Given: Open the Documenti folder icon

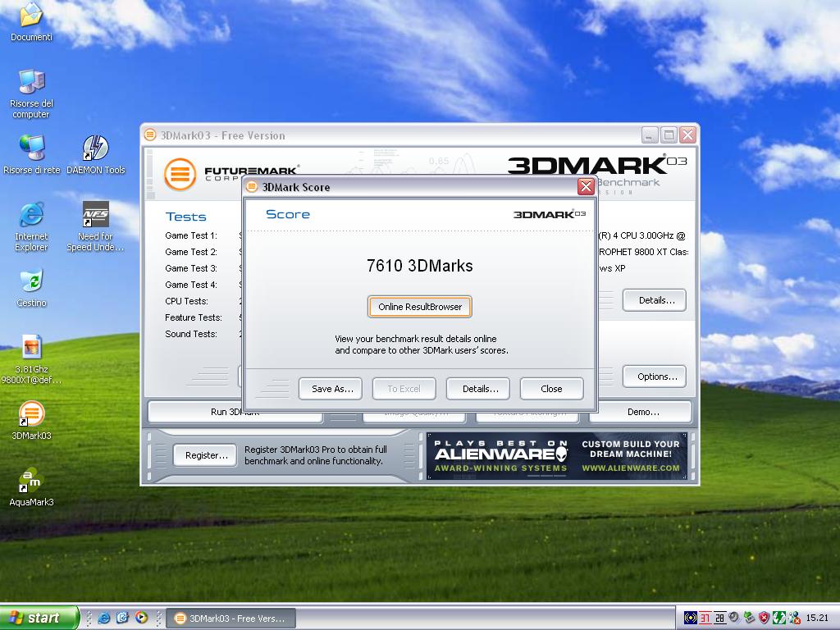Looking at the screenshot, I should click(31, 16).
